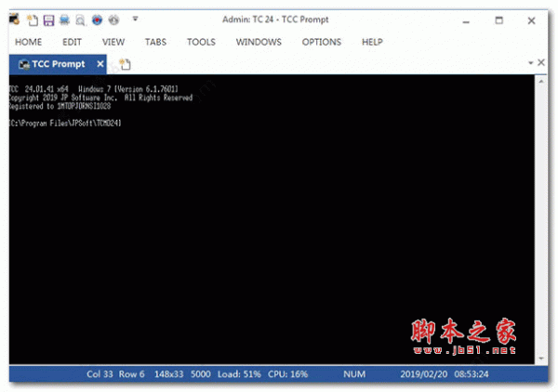Click the blue circular record icon
Viewport: 558px width, 392px height.
tap(97, 20)
